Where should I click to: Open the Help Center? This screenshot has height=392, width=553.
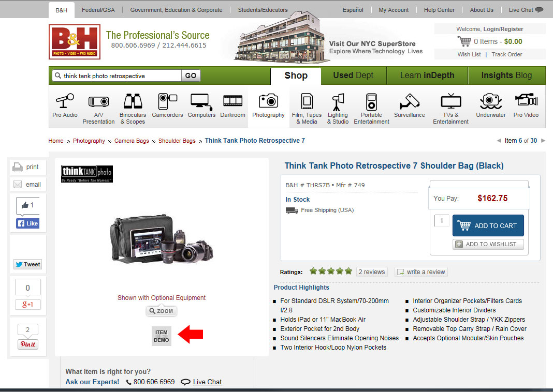pyautogui.click(x=439, y=10)
